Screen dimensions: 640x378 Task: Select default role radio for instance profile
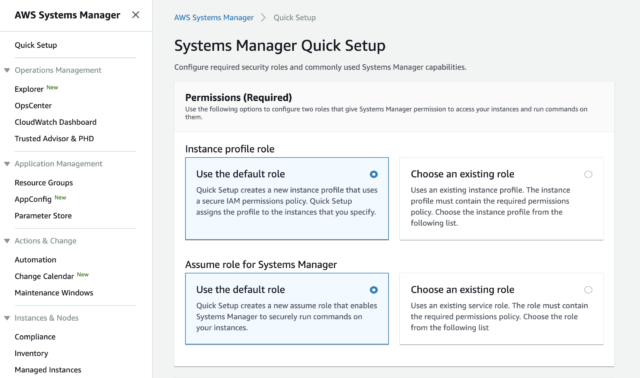coord(373,174)
